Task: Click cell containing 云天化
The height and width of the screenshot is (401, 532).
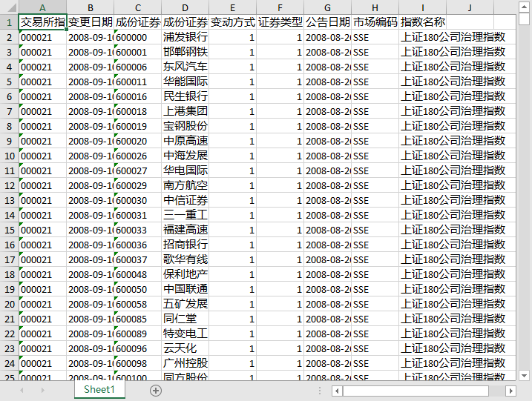Action: (185, 349)
